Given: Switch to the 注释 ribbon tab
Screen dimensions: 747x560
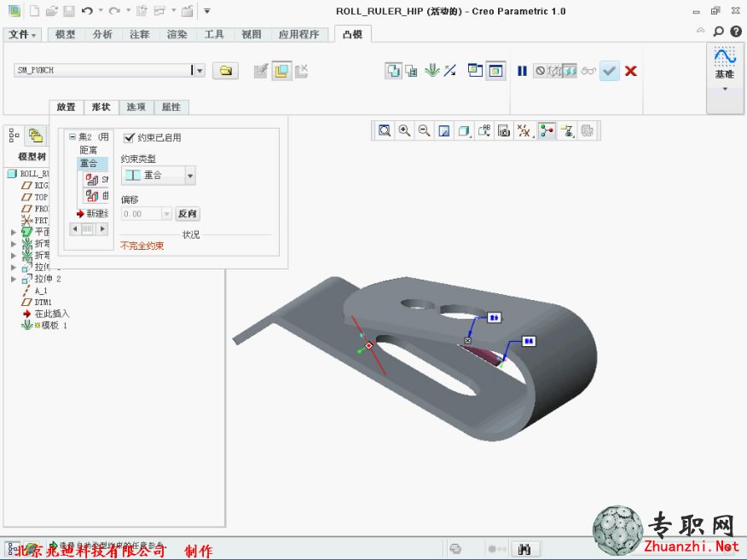Looking at the screenshot, I should click(x=140, y=34).
